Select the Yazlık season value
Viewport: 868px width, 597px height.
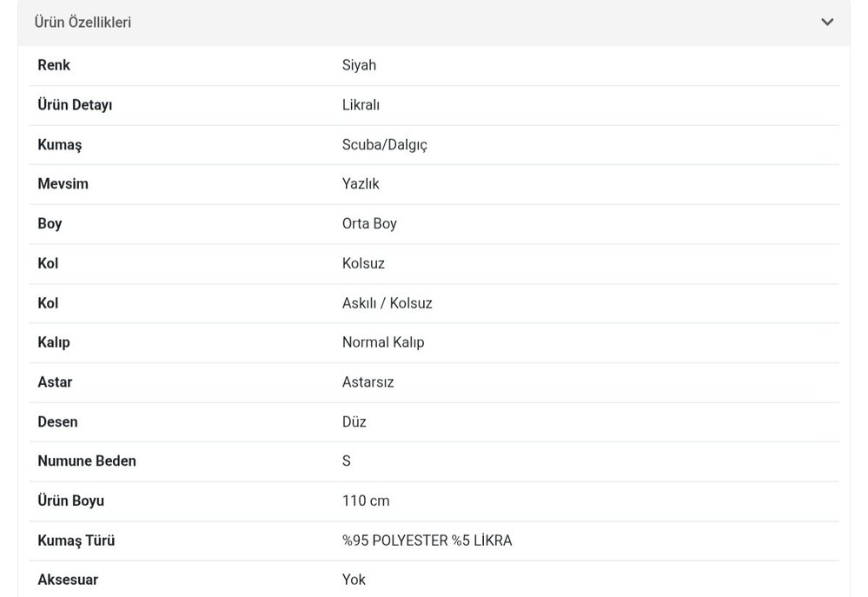(360, 183)
